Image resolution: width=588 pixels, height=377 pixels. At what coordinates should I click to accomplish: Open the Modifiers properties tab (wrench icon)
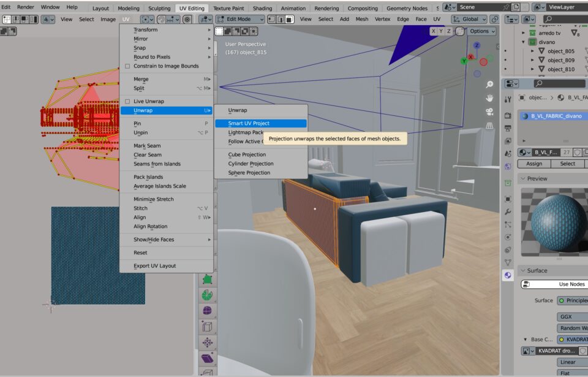pyautogui.click(x=508, y=211)
